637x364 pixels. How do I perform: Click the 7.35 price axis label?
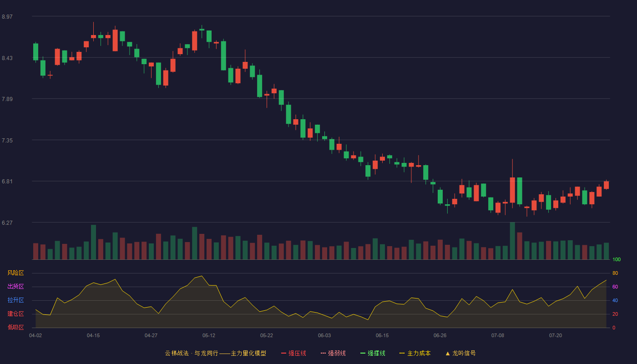pos(7,141)
